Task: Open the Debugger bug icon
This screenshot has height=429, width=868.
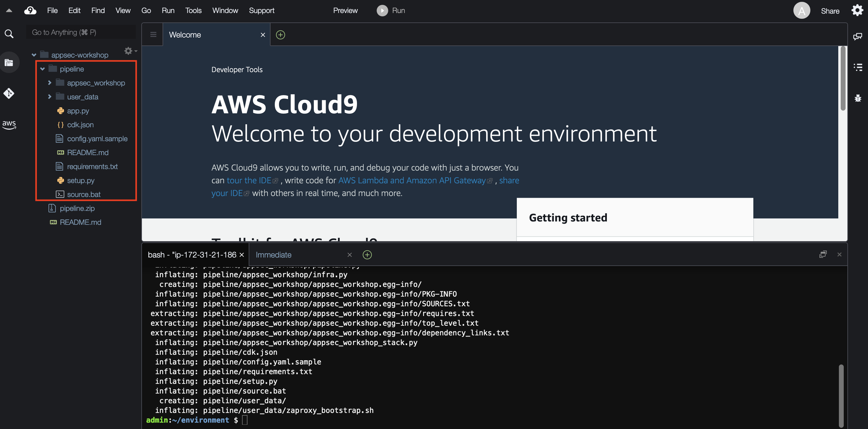Action: tap(858, 98)
